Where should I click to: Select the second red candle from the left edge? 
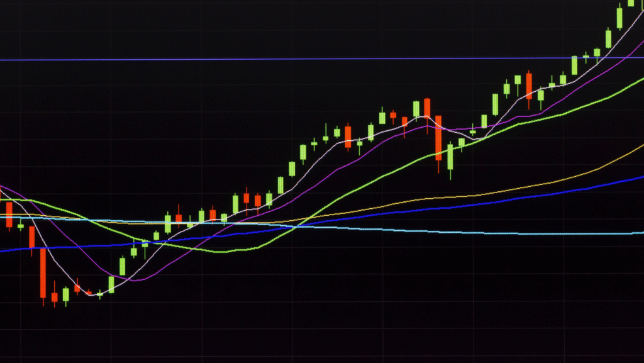(x=31, y=237)
